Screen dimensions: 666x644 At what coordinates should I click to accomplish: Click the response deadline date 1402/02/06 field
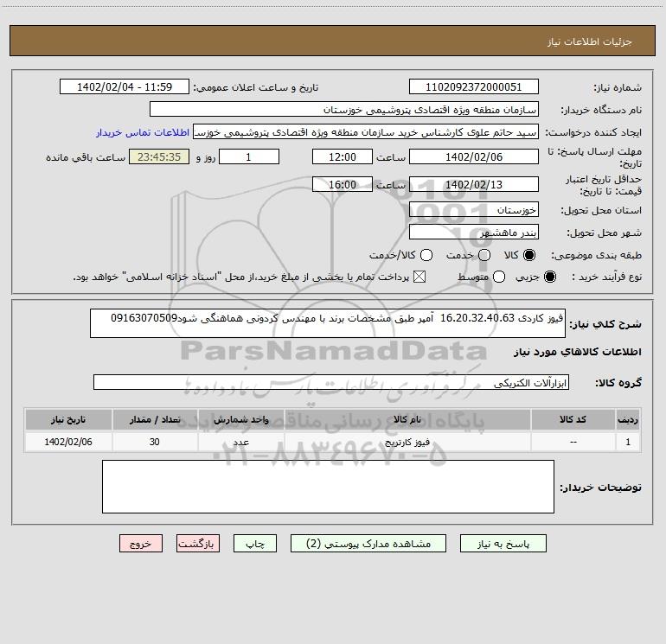(x=474, y=156)
